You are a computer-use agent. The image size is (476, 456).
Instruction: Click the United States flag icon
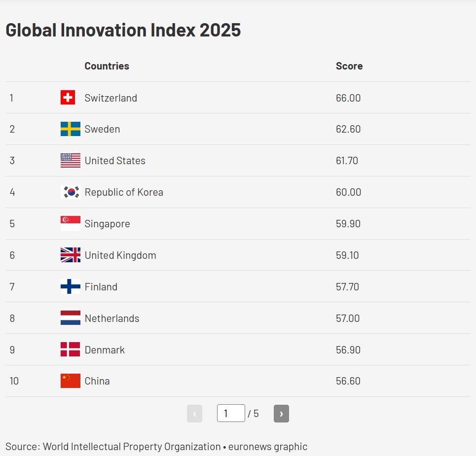(70, 161)
